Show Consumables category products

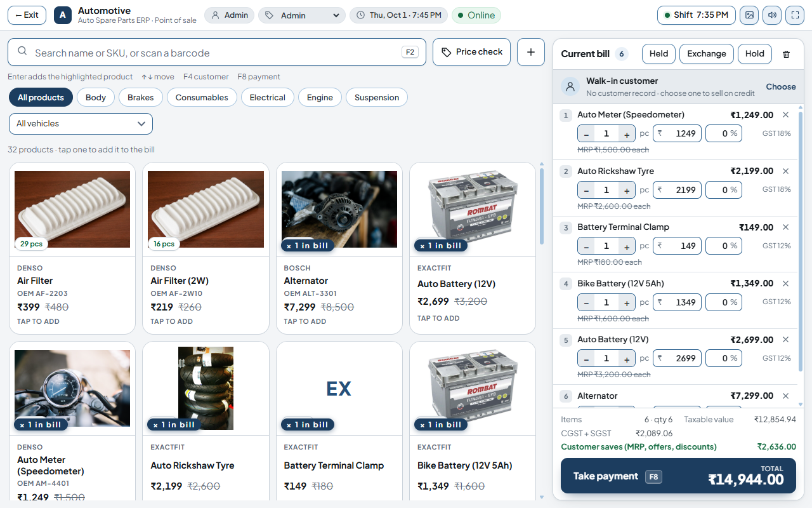(202, 97)
